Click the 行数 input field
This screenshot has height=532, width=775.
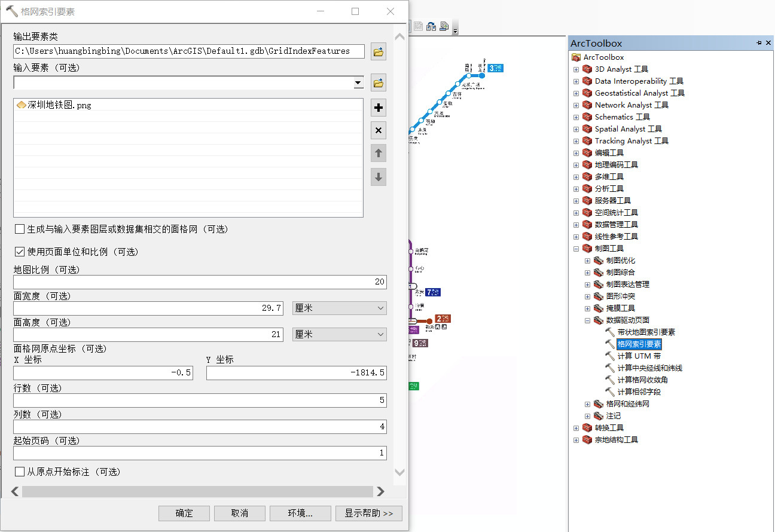coord(200,400)
